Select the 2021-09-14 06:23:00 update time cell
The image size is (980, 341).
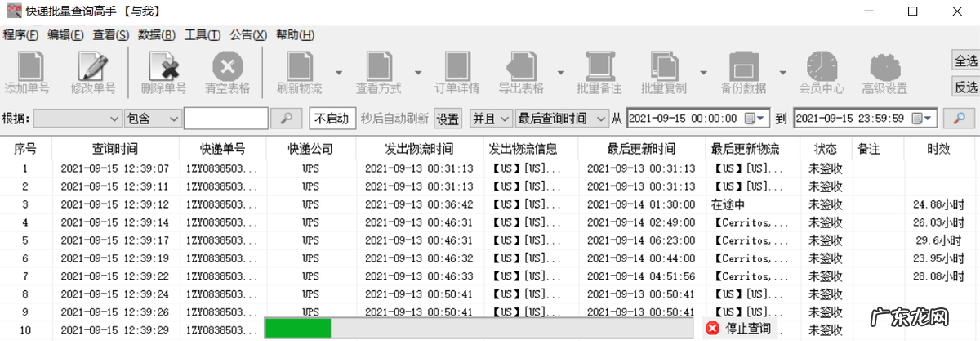pos(641,240)
